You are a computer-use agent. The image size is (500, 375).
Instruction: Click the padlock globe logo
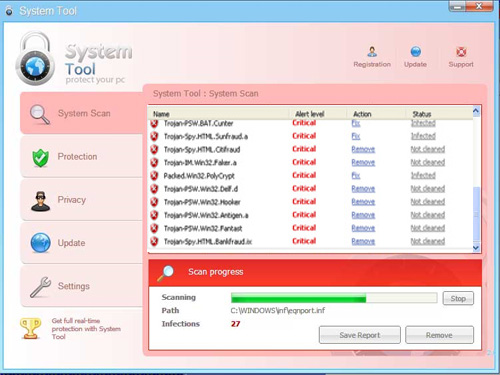(x=35, y=59)
